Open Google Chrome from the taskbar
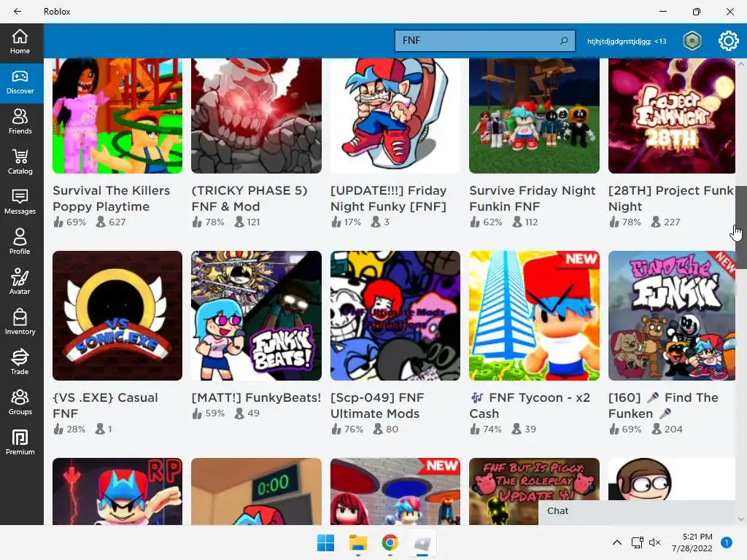 (x=390, y=542)
